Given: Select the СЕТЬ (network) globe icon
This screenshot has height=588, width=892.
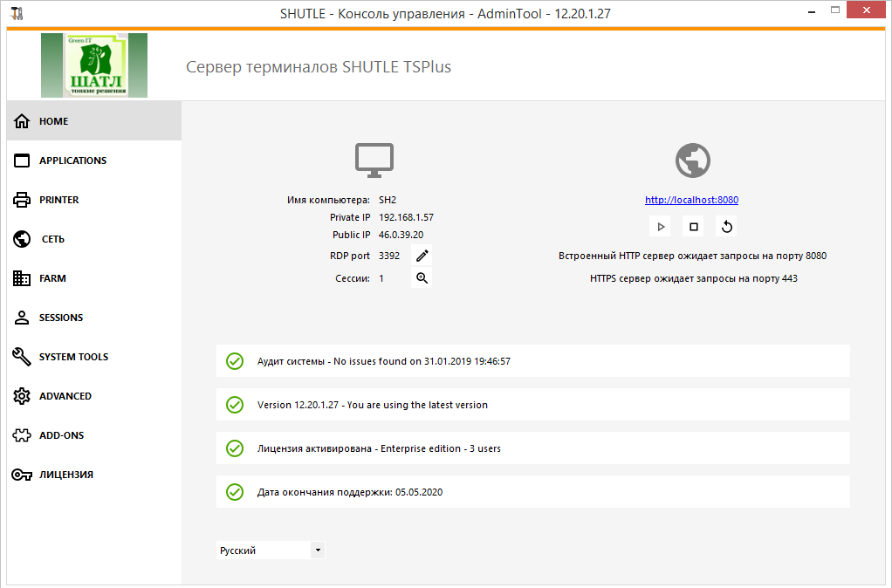Looking at the screenshot, I should click(x=21, y=238).
